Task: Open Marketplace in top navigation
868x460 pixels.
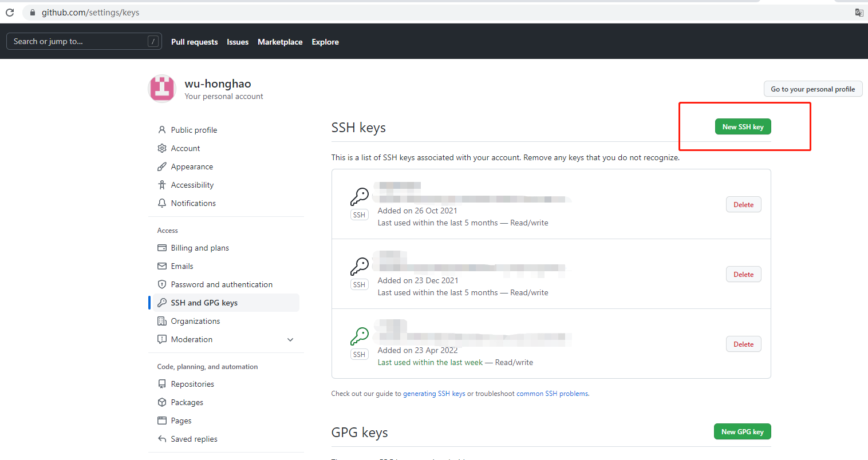Action: pyautogui.click(x=280, y=42)
